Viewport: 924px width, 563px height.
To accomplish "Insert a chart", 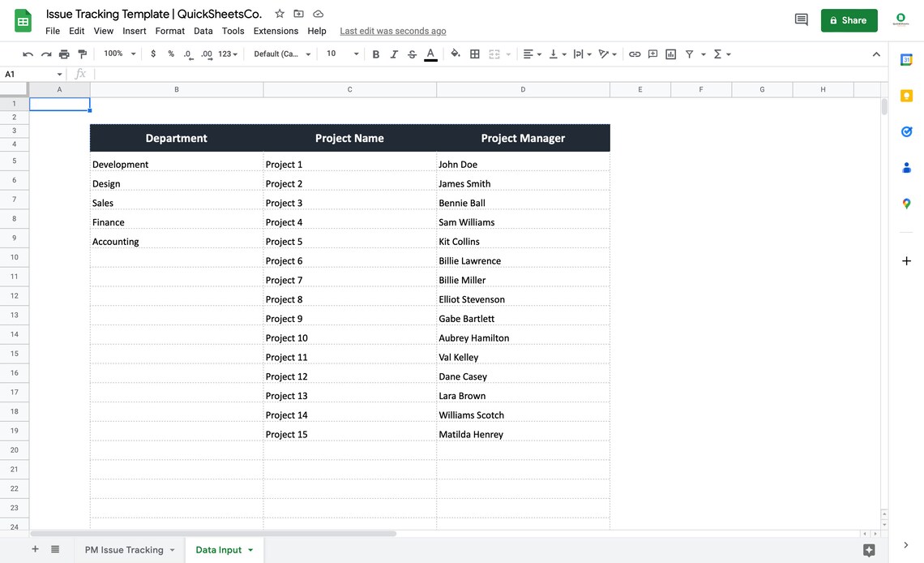I will coord(670,54).
